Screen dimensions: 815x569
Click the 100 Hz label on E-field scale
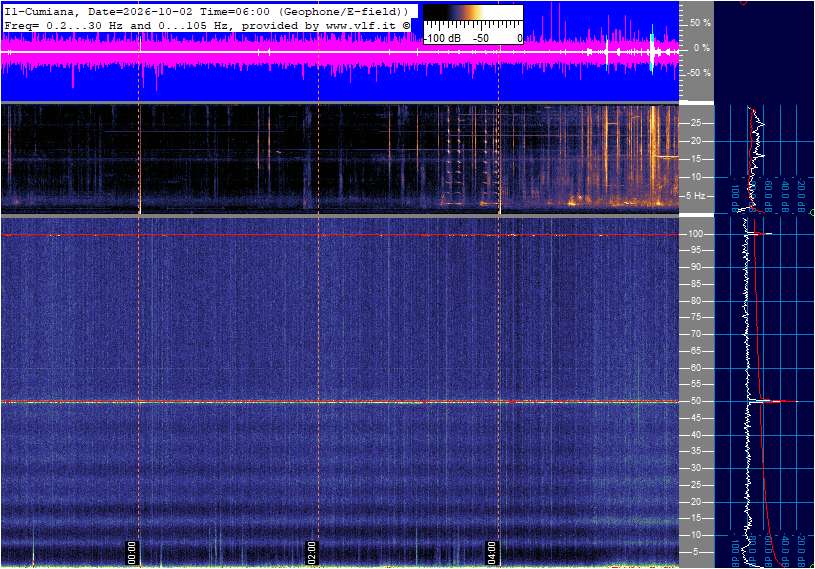click(695, 234)
